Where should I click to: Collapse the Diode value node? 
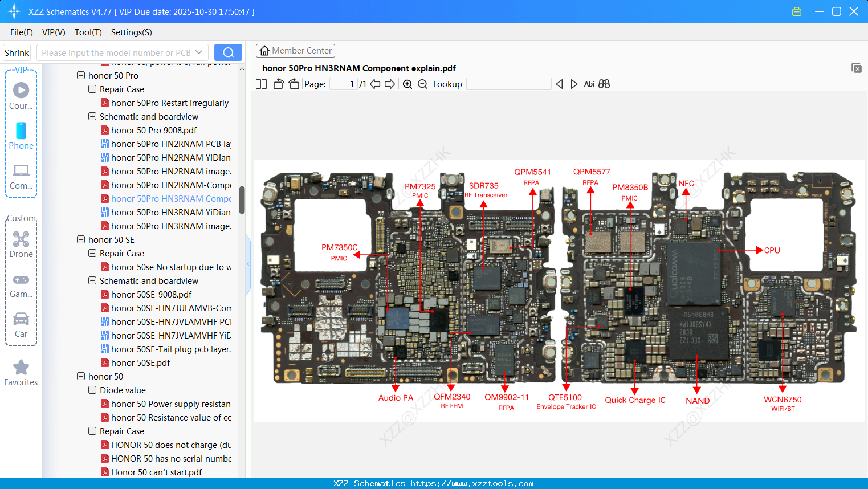coord(92,390)
